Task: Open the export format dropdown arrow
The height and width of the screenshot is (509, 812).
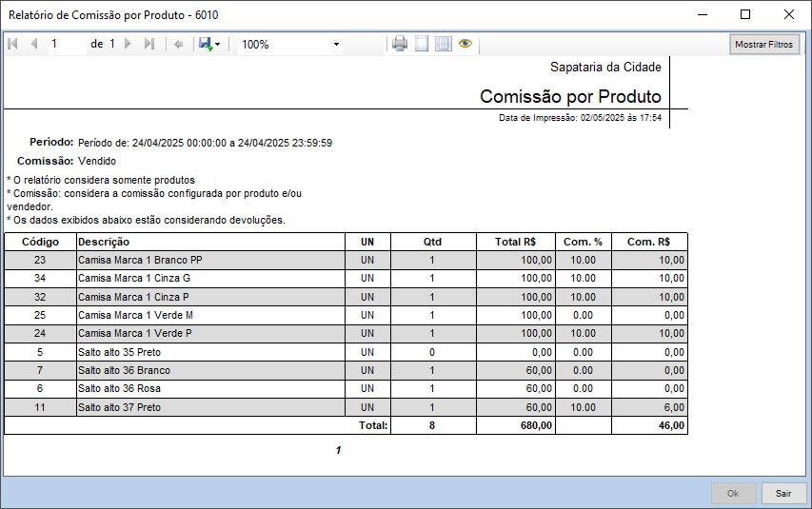Action: tap(218, 45)
